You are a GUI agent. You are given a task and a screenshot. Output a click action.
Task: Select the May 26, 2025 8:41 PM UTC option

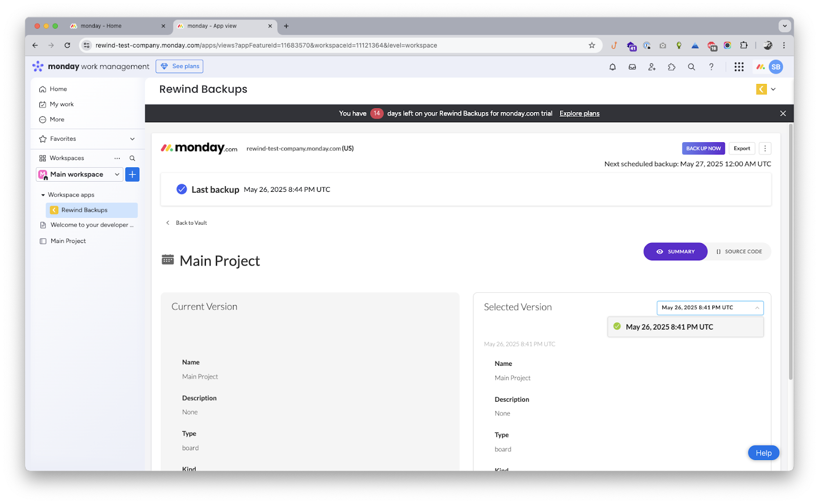click(x=685, y=327)
